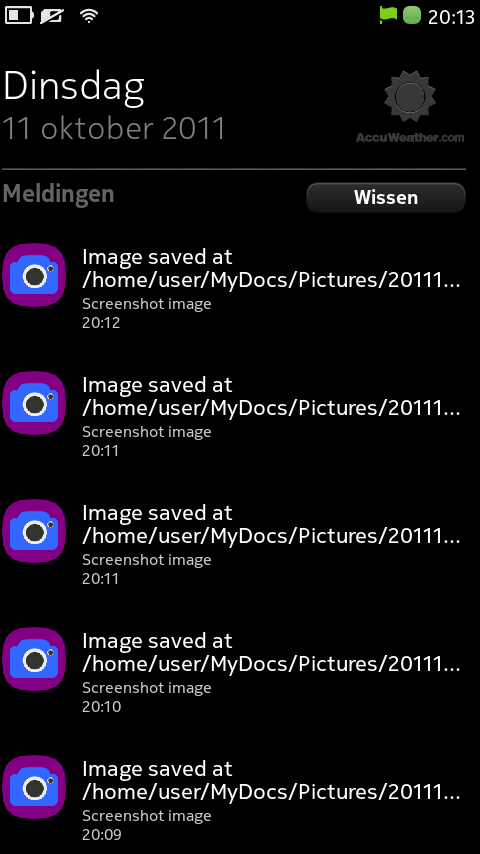Tap camera icon of 20:09 screenshot notification
The width and height of the screenshot is (480, 854).
click(x=34, y=787)
